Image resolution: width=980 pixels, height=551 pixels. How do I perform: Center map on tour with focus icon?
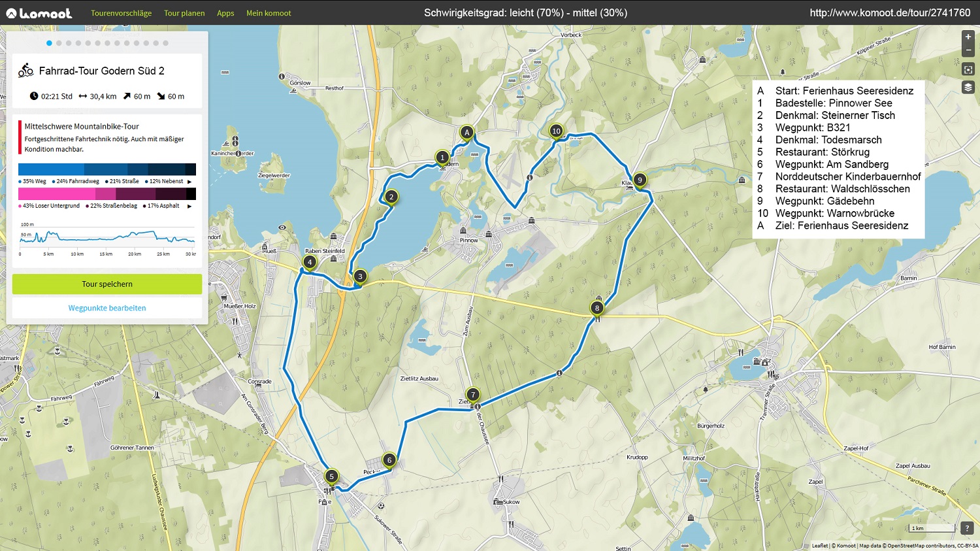coord(968,69)
